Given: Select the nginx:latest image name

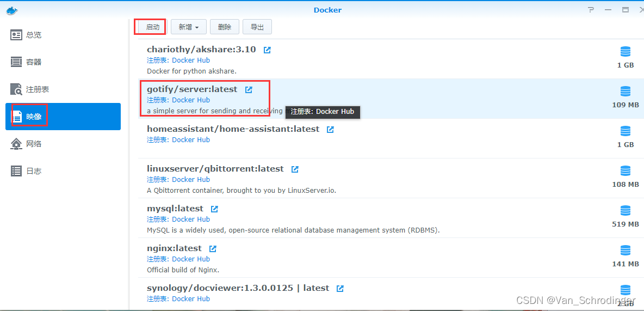Looking at the screenshot, I should (x=174, y=248).
